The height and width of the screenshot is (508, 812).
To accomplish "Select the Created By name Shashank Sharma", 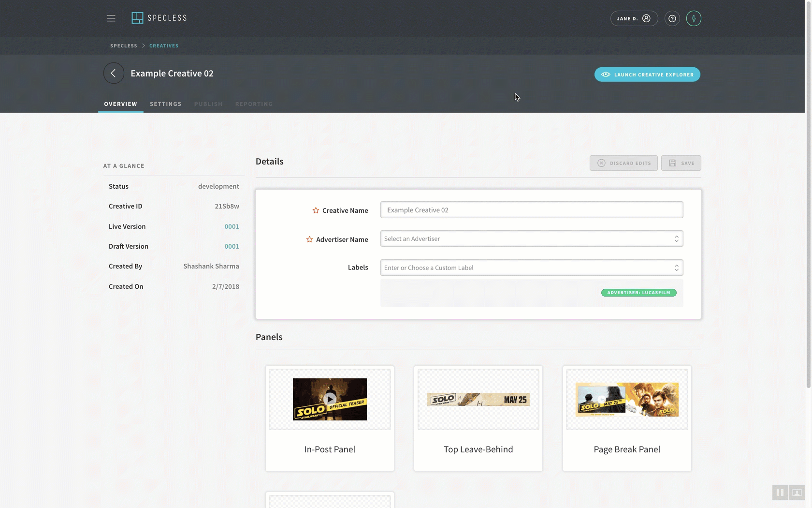I will point(211,266).
